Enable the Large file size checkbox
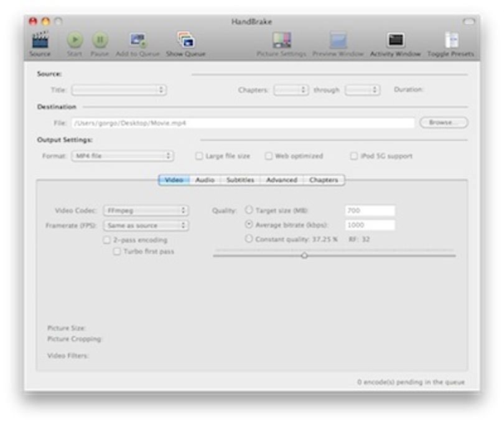Screen dimensions: 504x424 (x=199, y=156)
